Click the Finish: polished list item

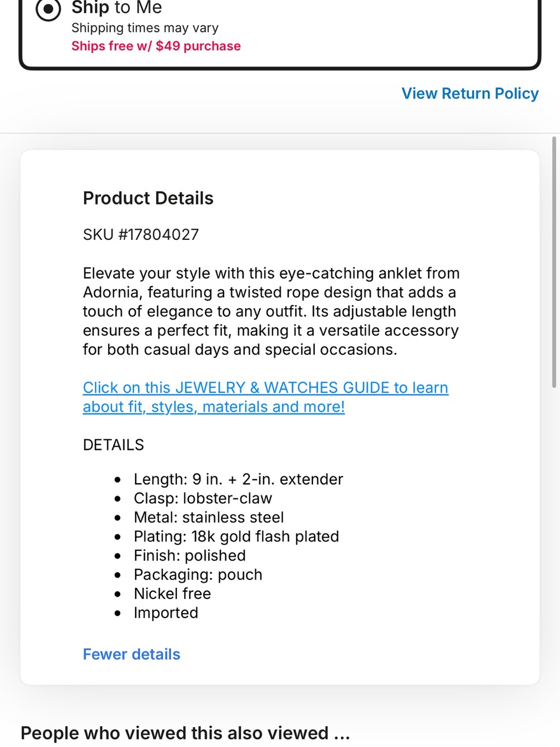tap(189, 555)
